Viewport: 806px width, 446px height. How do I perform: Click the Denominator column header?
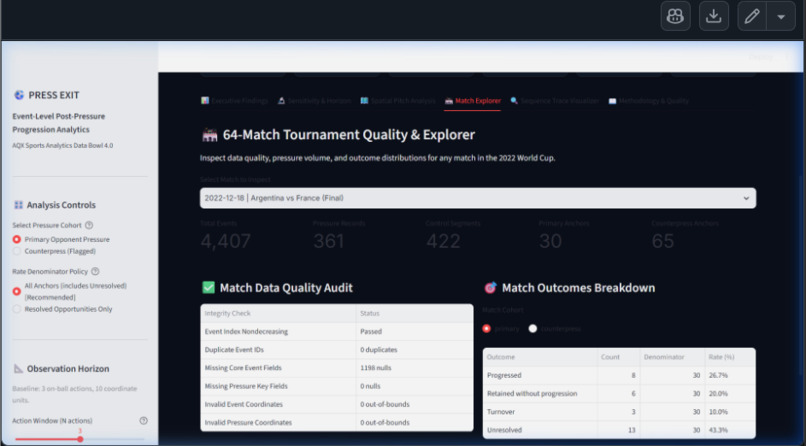click(x=672, y=357)
